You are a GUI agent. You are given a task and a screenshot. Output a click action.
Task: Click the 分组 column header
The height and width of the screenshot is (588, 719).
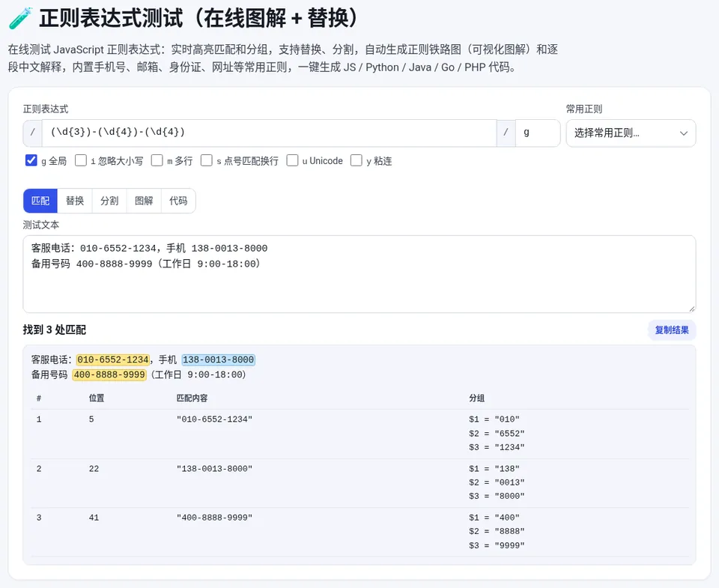pos(477,398)
